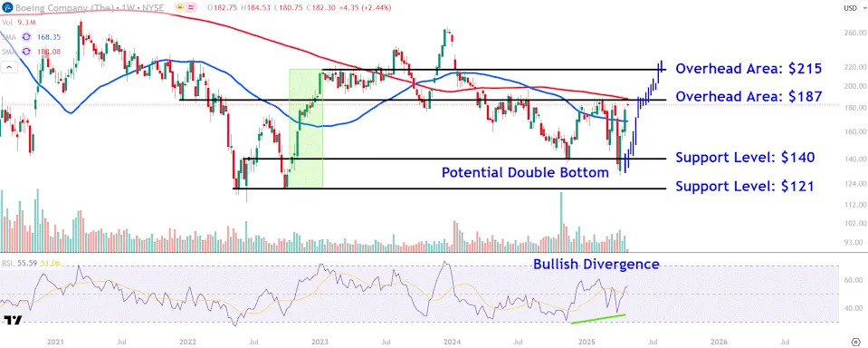Click the Overhead Area: $187 label
This screenshot has width=868, height=348.
click(x=749, y=96)
